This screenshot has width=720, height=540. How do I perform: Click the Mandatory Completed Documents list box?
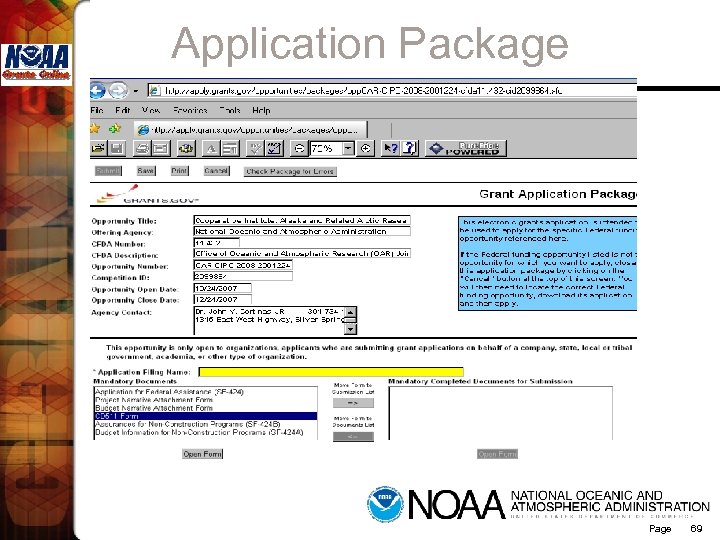click(501, 413)
